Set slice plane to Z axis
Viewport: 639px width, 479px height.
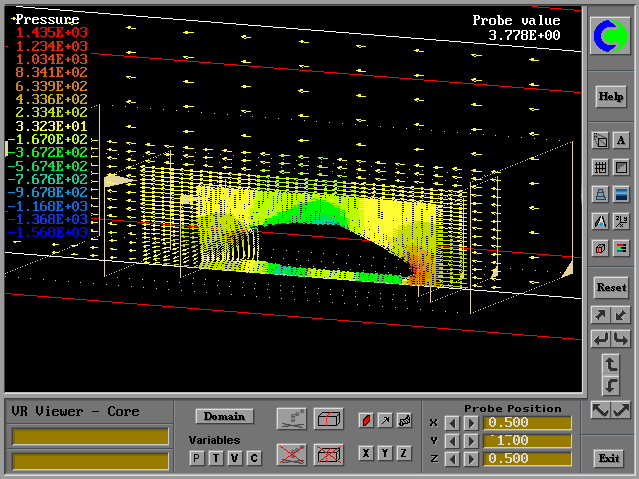coord(404,453)
